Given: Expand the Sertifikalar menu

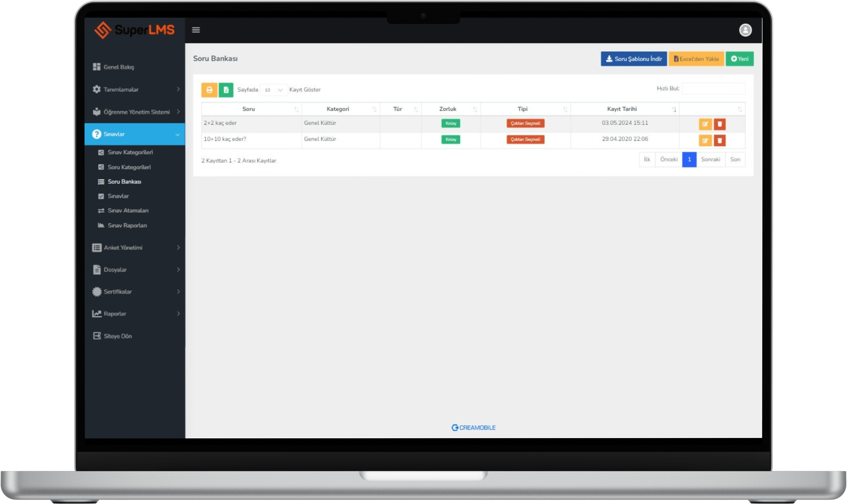Looking at the screenshot, I should click(x=134, y=292).
